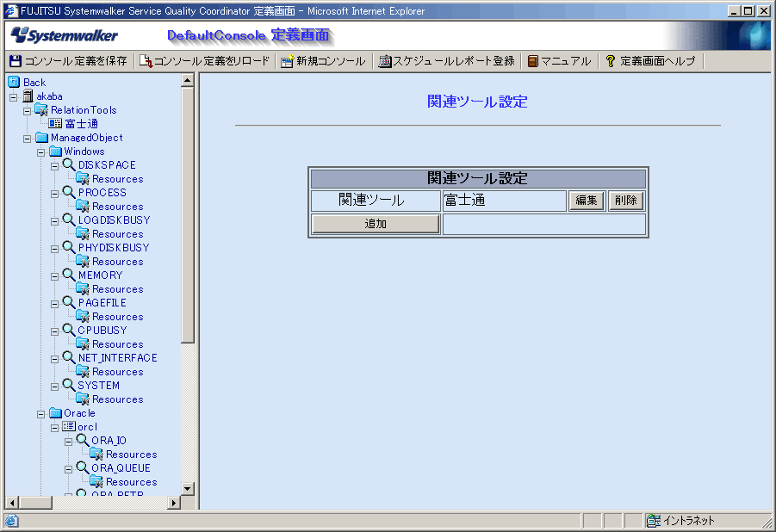This screenshot has height=532, width=776.
Task: Select the ManagedObject folder icon
Action: coord(41,138)
